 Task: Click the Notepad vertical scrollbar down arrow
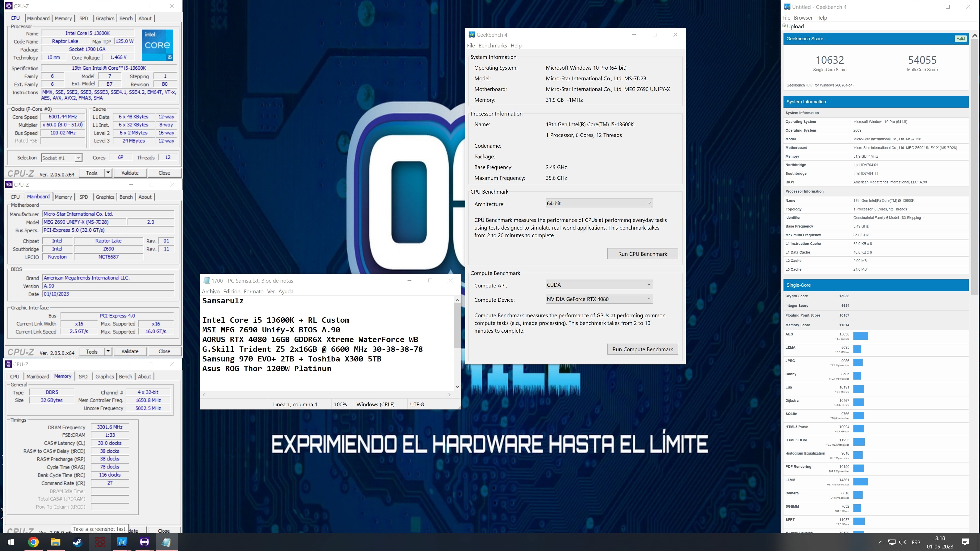point(457,387)
